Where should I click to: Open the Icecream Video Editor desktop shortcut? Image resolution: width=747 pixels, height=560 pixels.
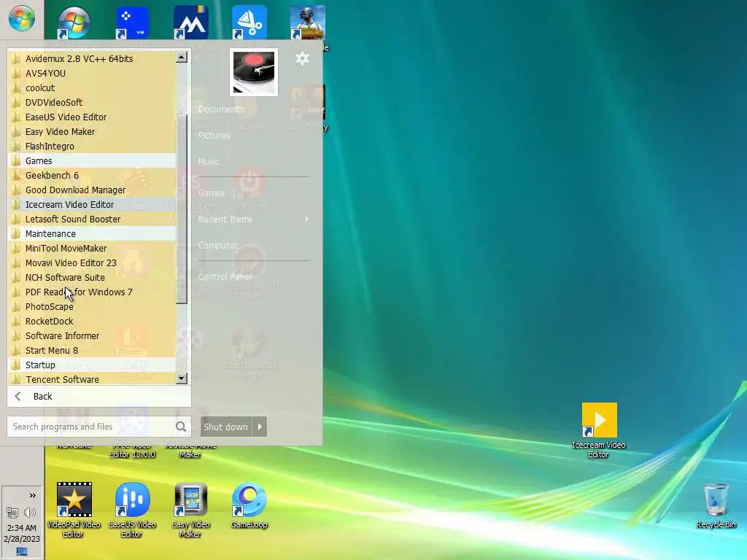599,430
